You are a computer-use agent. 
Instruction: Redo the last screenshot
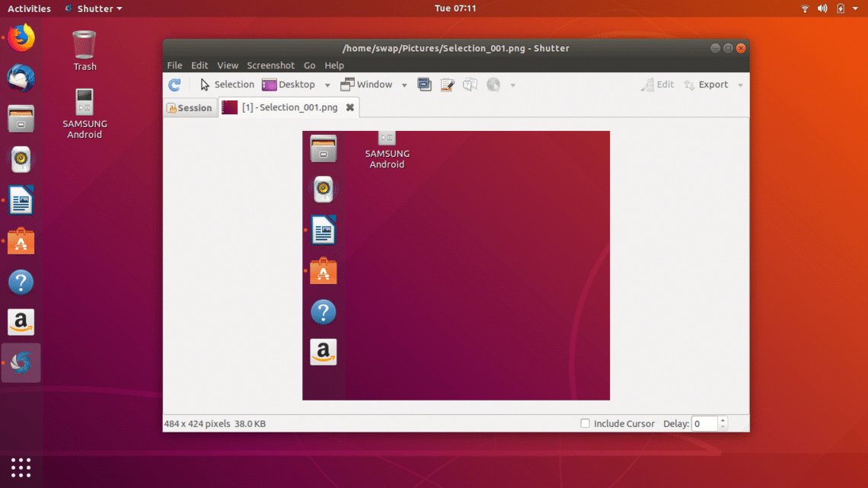click(x=174, y=85)
